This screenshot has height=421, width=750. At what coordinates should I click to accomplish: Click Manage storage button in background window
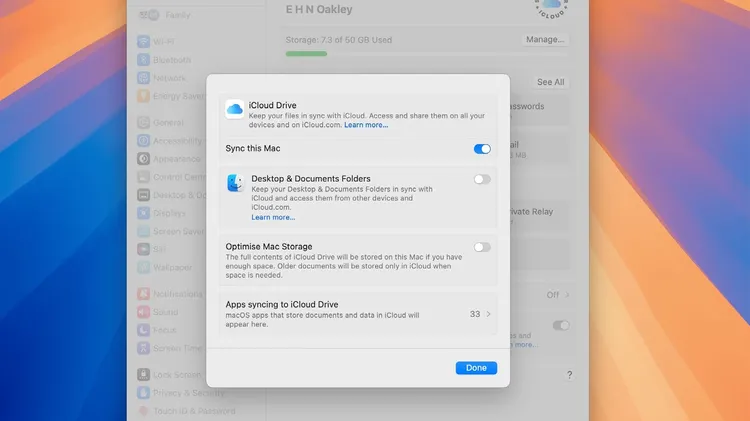click(545, 40)
